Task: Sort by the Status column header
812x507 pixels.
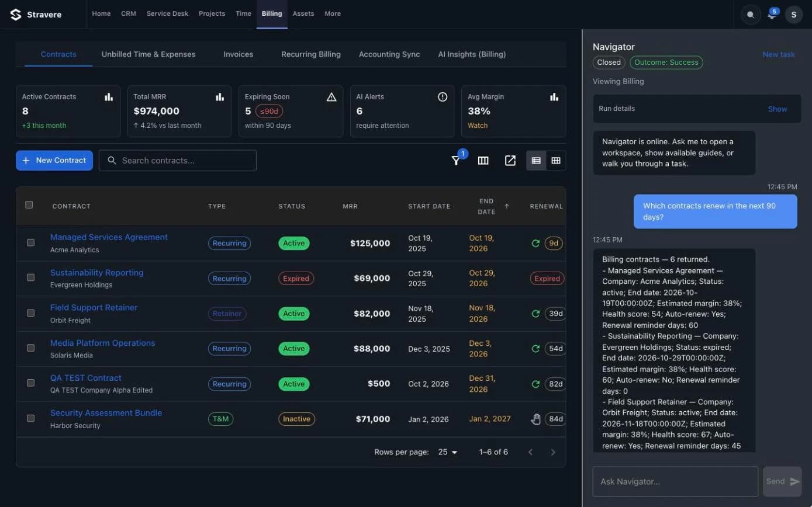Action: tap(292, 206)
